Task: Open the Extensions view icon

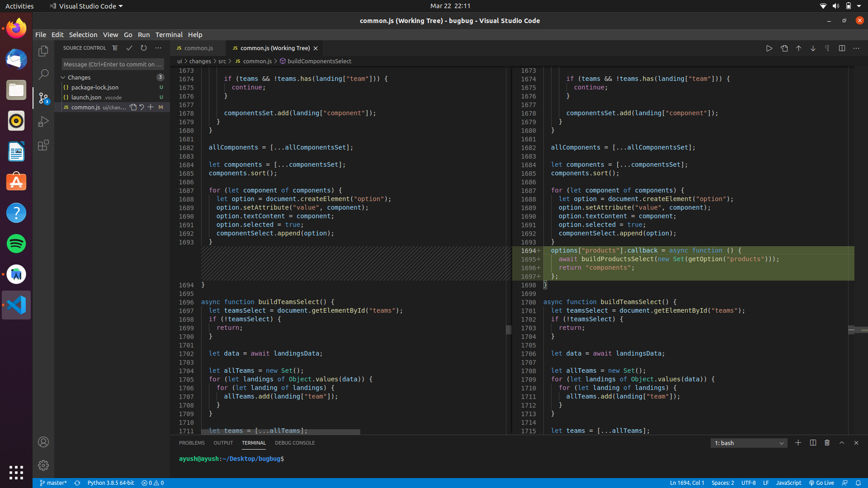Action: (43, 145)
